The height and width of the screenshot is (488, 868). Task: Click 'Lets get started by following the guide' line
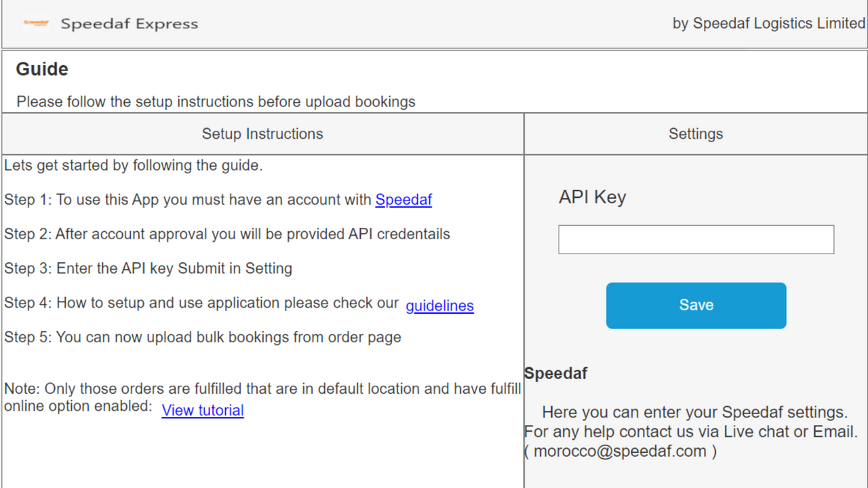coord(133,165)
